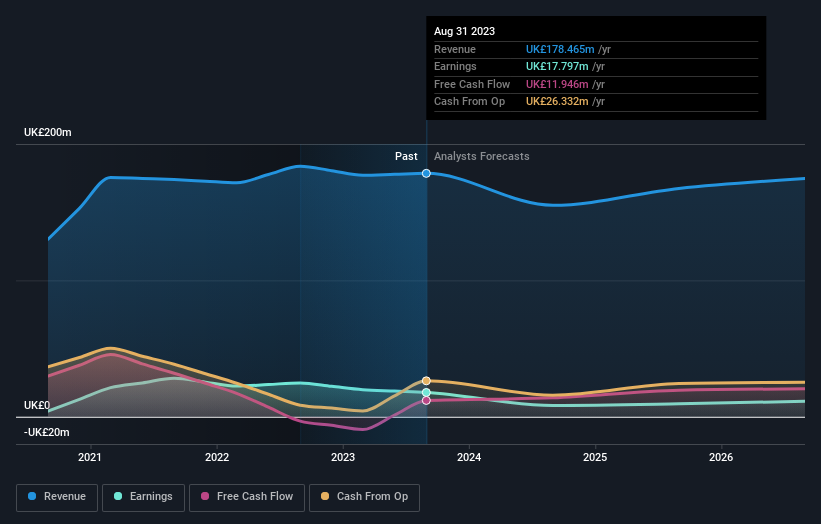Toggle the Revenue legend series

click(57, 497)
